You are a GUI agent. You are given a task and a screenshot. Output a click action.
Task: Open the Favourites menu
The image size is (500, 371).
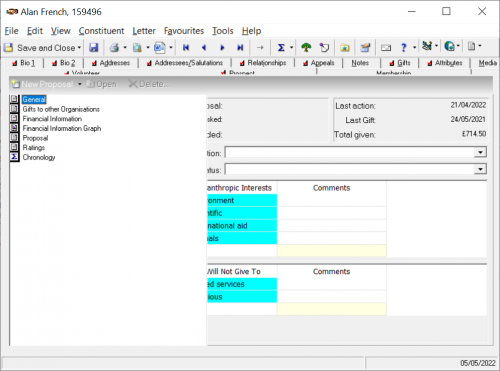point(184,31)
